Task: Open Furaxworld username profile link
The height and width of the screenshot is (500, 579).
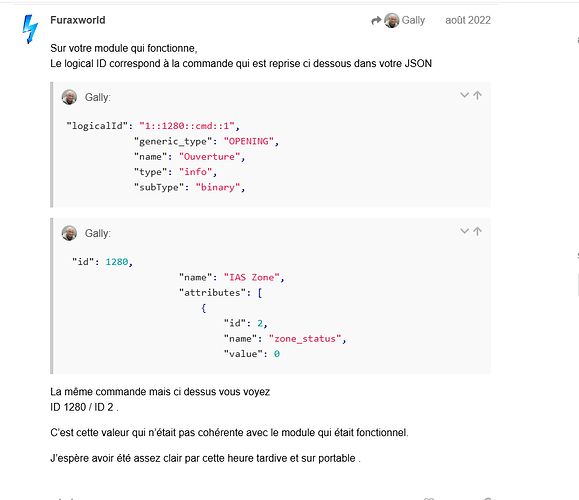Action: pyautogui.click(x=78, y=20)
